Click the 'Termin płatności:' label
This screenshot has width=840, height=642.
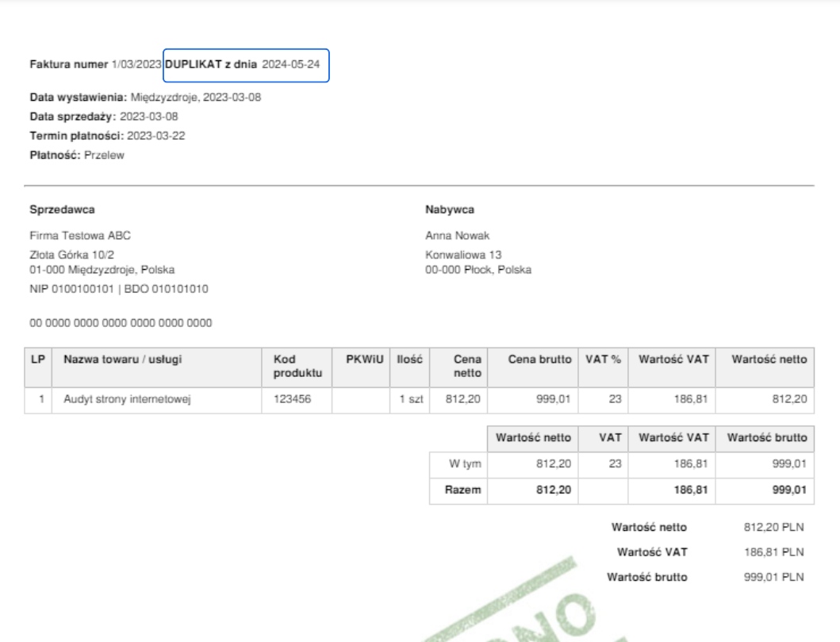[77, 136]
